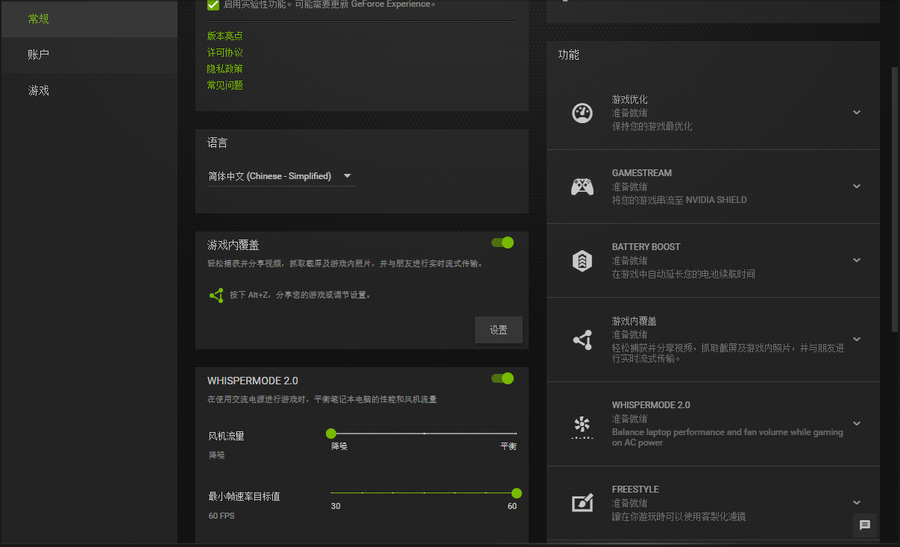This screenshot has height=547, width=900.
Task: Open the 版本亮点 link
Action: pos(224,36)
